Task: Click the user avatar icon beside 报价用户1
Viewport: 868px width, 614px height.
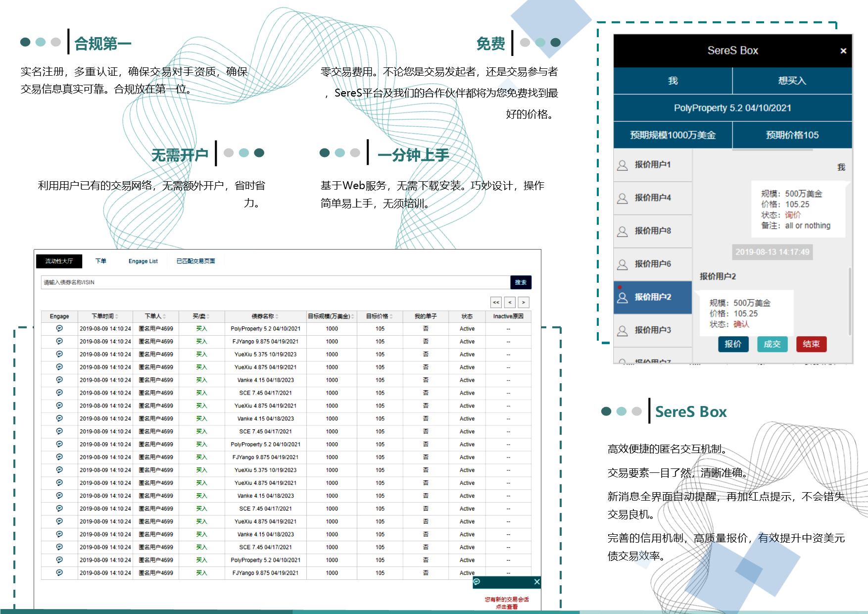Action: coord(622,165)
